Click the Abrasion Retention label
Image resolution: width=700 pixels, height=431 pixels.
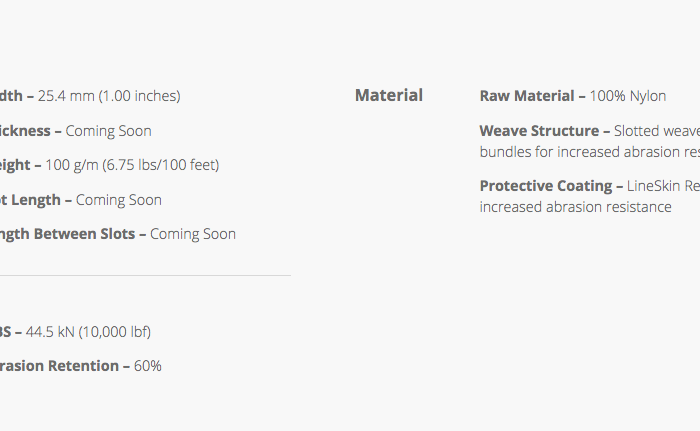click(x=58, y=366)
